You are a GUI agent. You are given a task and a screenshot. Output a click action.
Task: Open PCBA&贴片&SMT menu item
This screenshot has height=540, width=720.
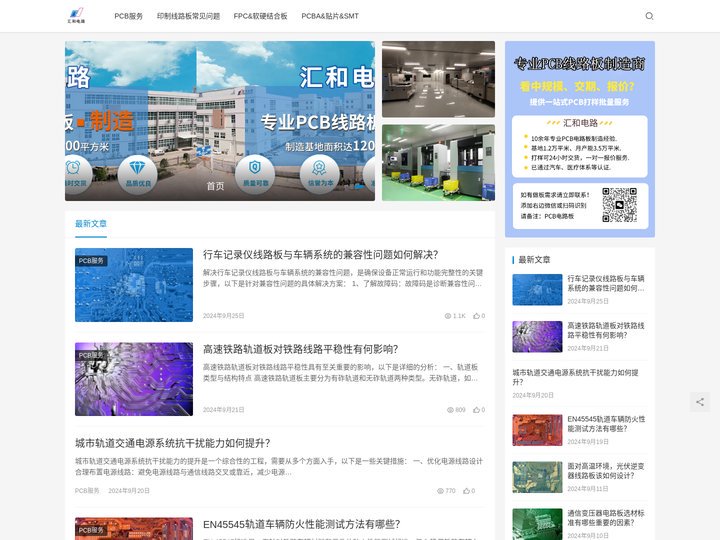point(330,16)
